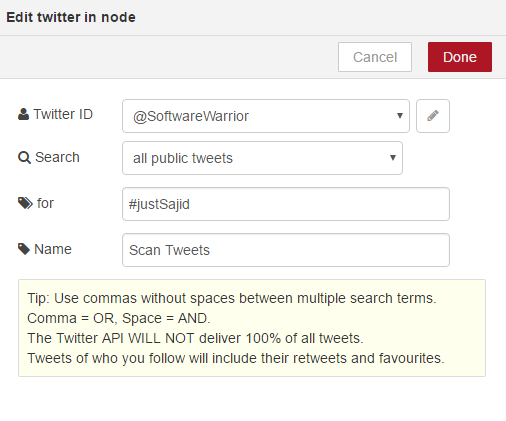This screenshot has width=506, height=421.
Task: Cancel editing the twitter node
Action: coord(375,57)
